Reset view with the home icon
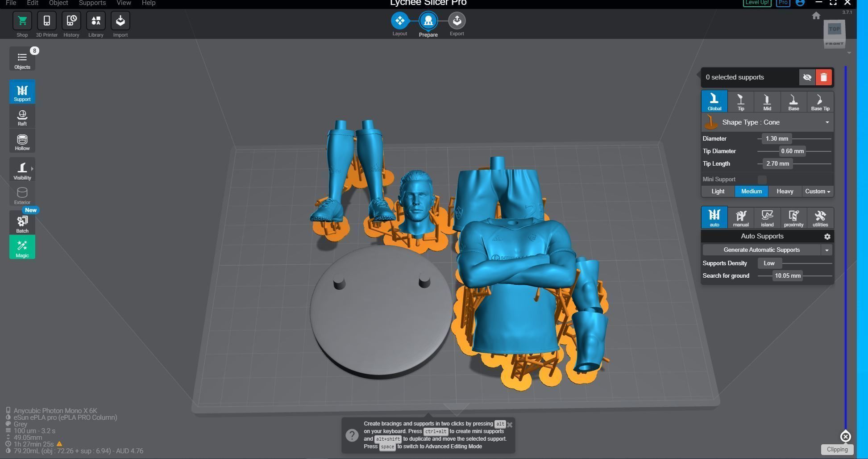The height and width of the screenshot is (459, 868). click(816, 16)
